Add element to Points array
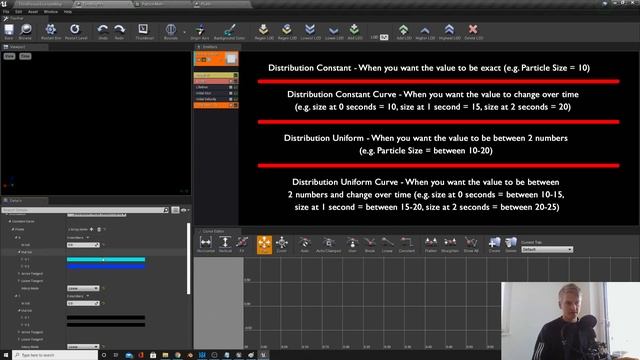This screenshot has width=640, height=360. coord(91,229)
